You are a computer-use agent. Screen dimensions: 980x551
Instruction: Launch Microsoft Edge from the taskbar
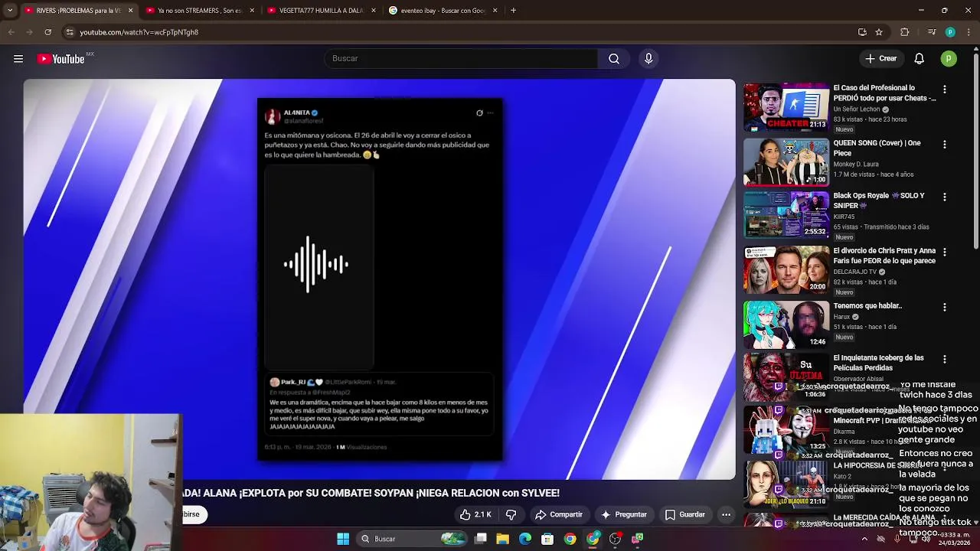coord(525,539)
